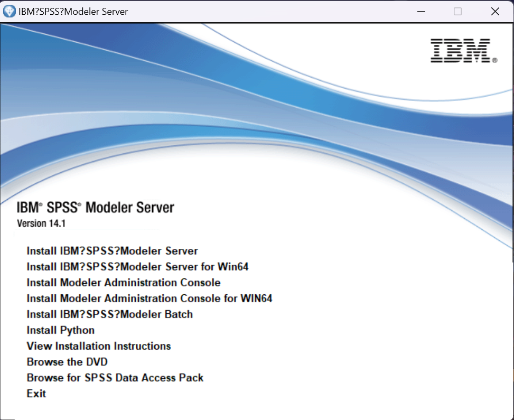Select Install Modeler Administration Console
This screenshot has width=514, height=420.
coord(124,283)
